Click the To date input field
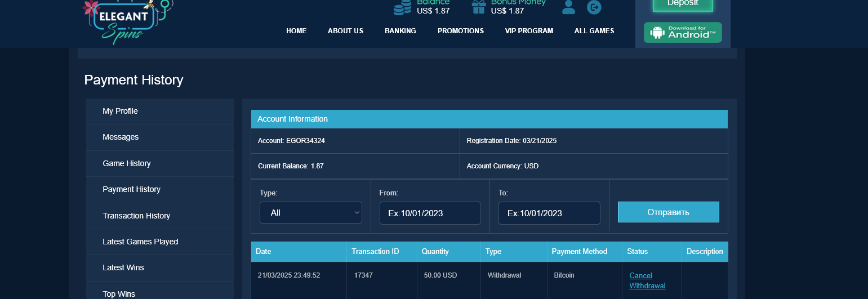This screenshot has width=868, height=299. pos(549,213)
